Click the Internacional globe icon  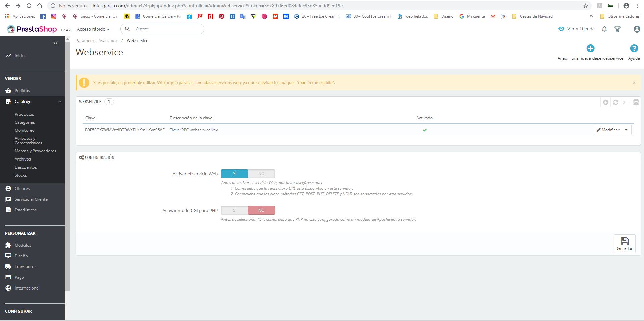pyautogui.click(x=8, y=288)
